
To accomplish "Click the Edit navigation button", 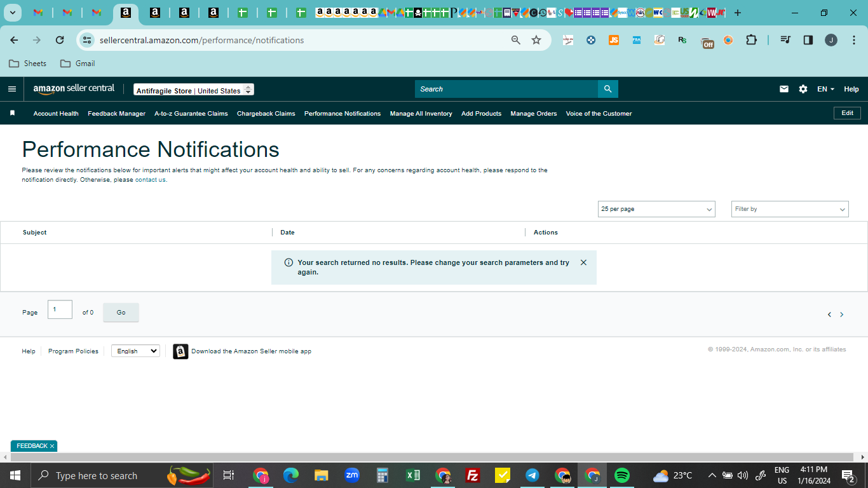I will pos(848,113).
